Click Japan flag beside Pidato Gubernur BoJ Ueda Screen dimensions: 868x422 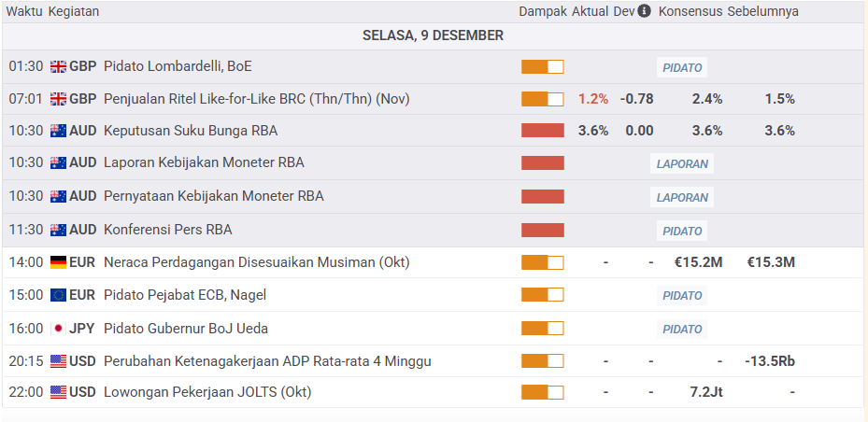(58, 329)
